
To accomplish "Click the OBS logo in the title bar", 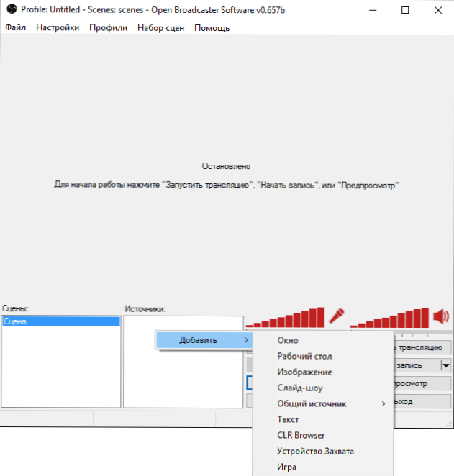I will (x=10, y=10).
